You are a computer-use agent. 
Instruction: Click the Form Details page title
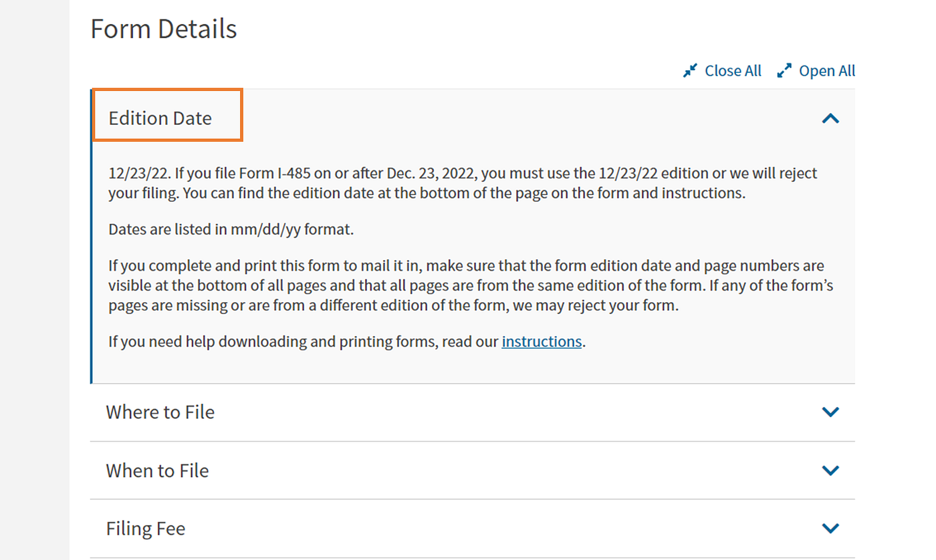[164, 29]
